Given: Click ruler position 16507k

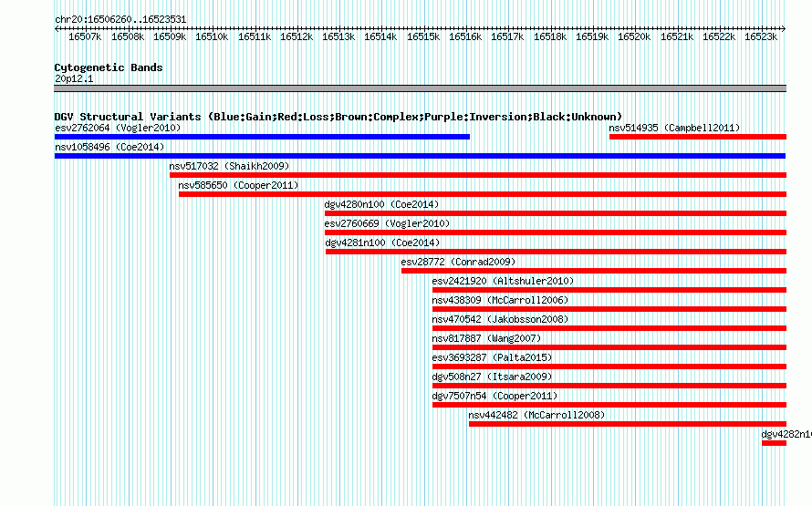Looking at the screenshot, I should (85, 36).
